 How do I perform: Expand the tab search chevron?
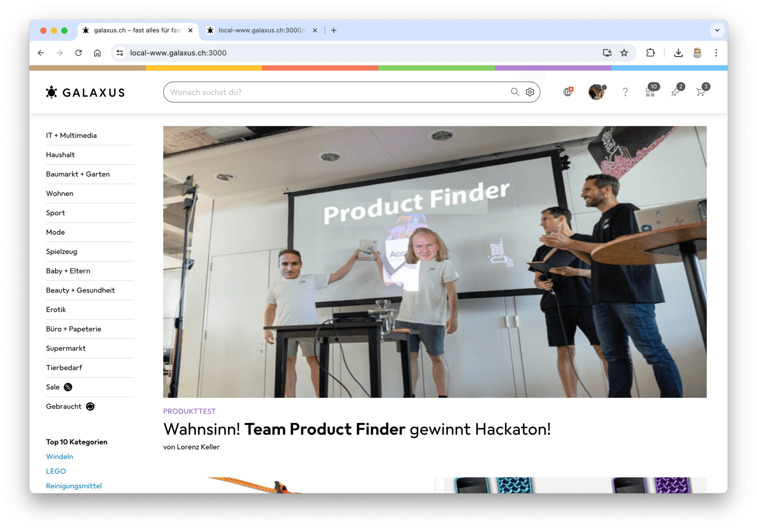coord(717,30)
